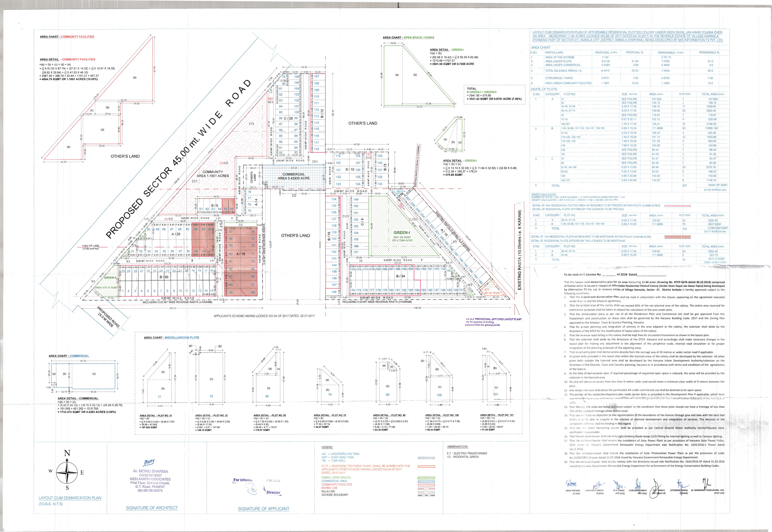Screen dimensions: 772x532
Task: Click the Commercial Area legend swatch
Action: [x=426, y=481]
